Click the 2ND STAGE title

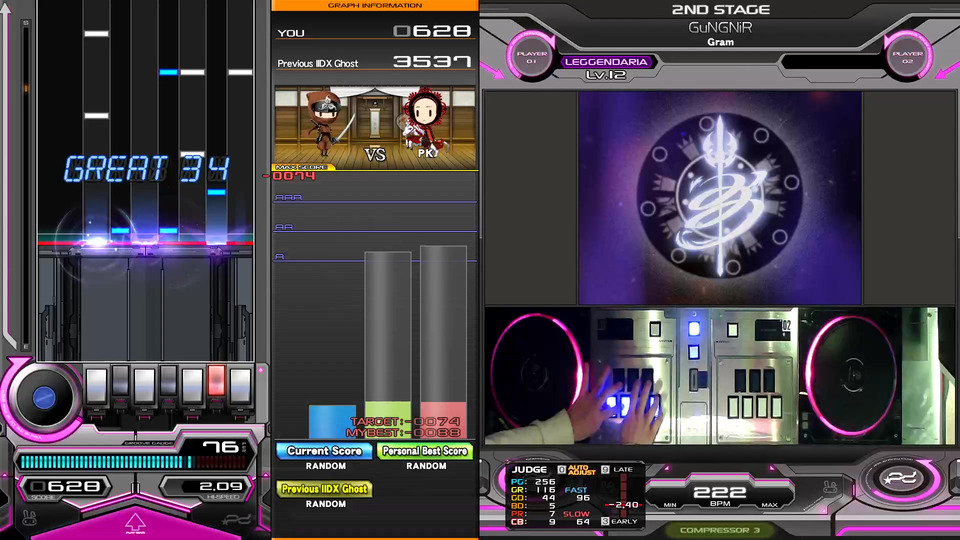point(721,10)
